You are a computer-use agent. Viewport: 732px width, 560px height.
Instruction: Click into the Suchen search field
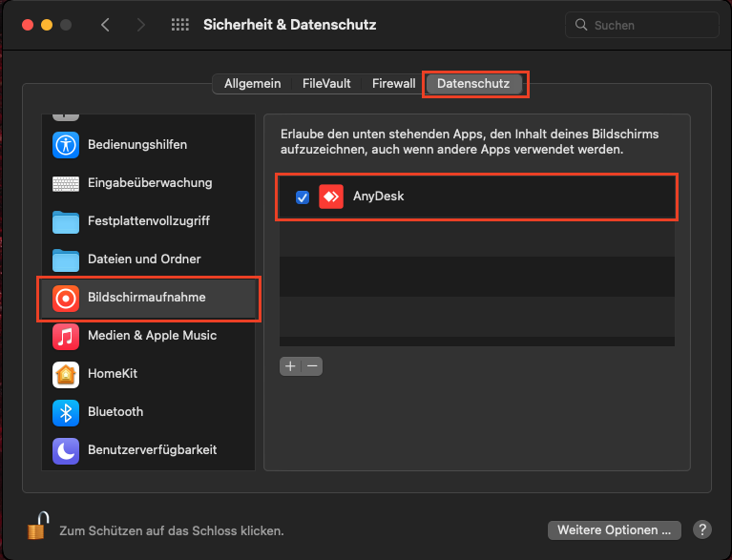pos(642,25)
